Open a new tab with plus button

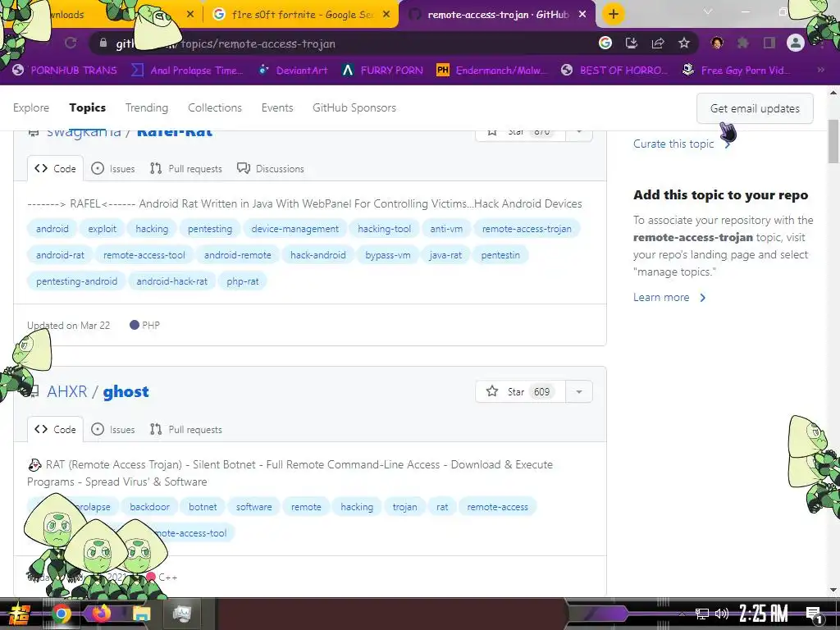614,14
